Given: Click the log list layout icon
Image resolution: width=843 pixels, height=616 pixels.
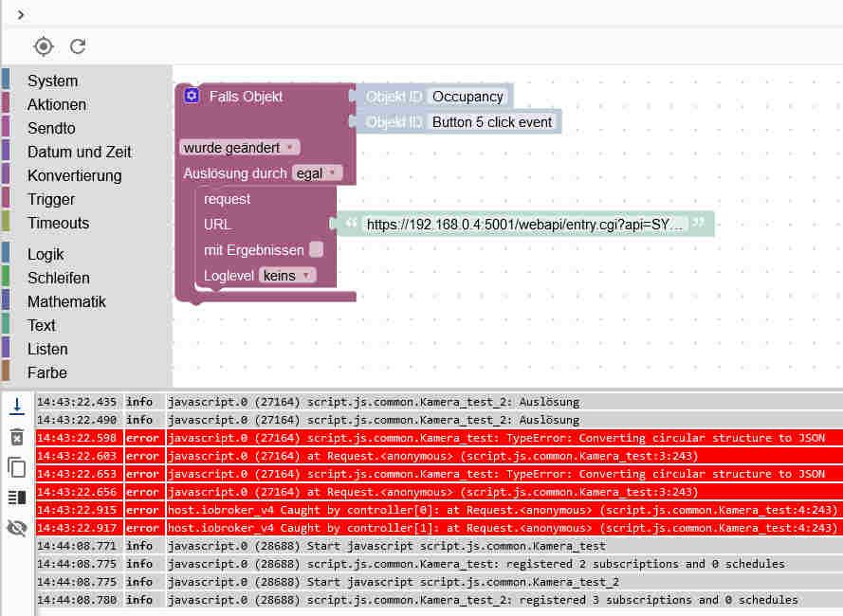Looking at the screenshot, I should [16, 498].
